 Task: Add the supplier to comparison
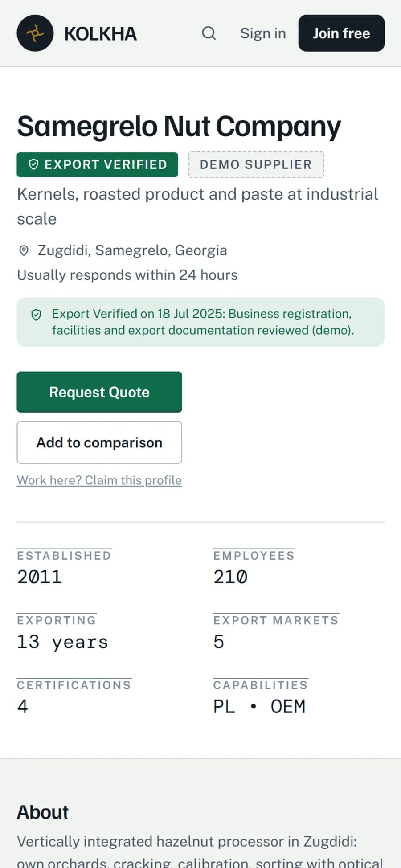point(99,442)
